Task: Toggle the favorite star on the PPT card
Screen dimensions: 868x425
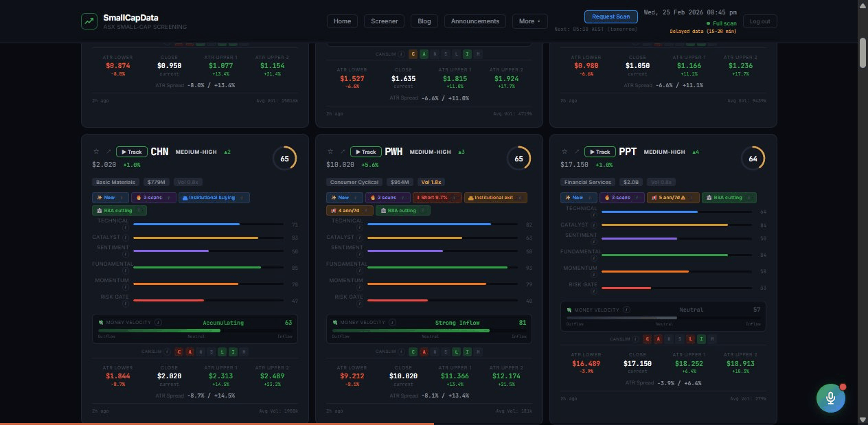Action: [x=564, y=152]
